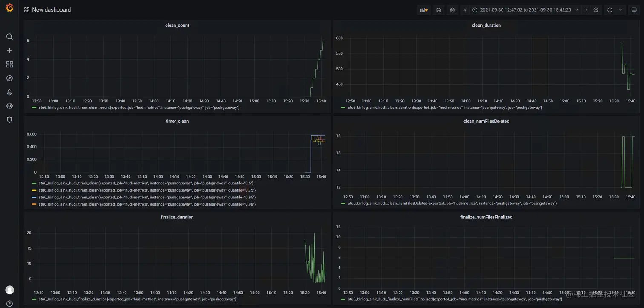
Task: Toggle the clean_numFilesDeleted legend series
Action: [452, 203]
